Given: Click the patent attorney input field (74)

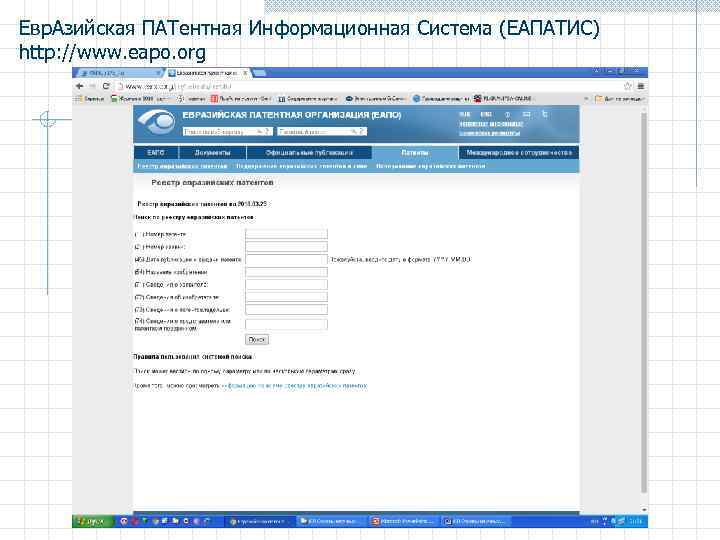Looking at the screenshot, I should 287,325.
